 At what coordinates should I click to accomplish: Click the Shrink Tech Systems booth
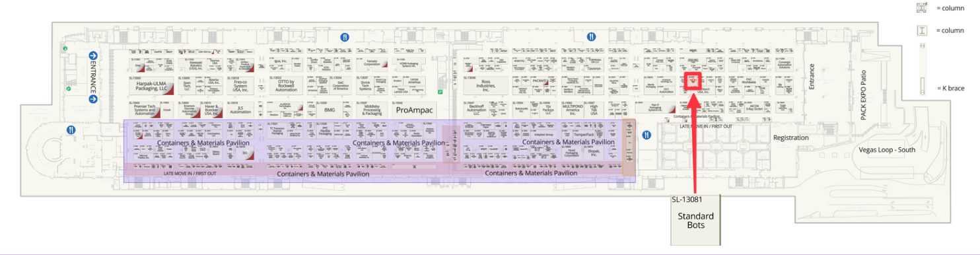(x=365, y=86)
